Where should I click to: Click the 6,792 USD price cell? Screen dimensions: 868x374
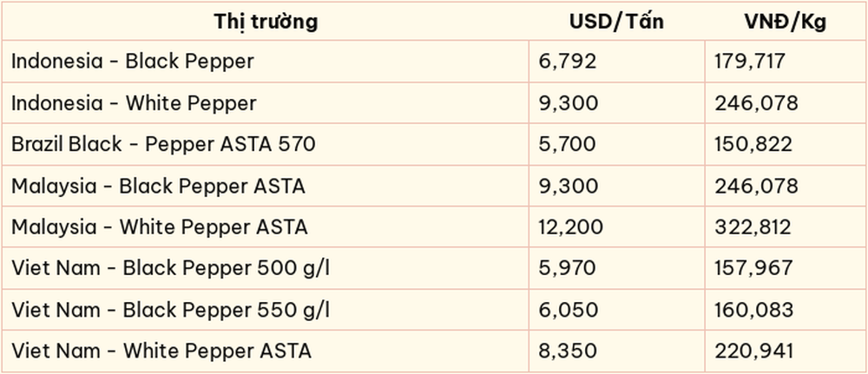click(616, 62)
